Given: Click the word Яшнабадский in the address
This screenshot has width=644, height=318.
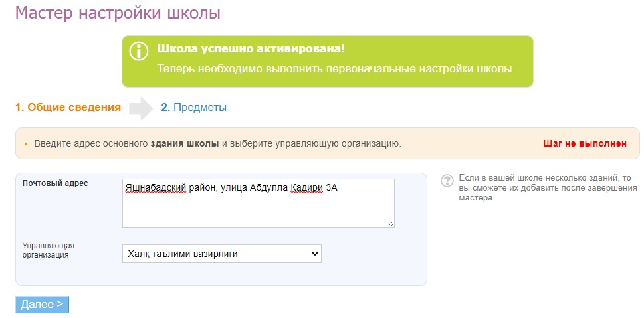Looking at the screenshot, I should [x=156, y=189].
